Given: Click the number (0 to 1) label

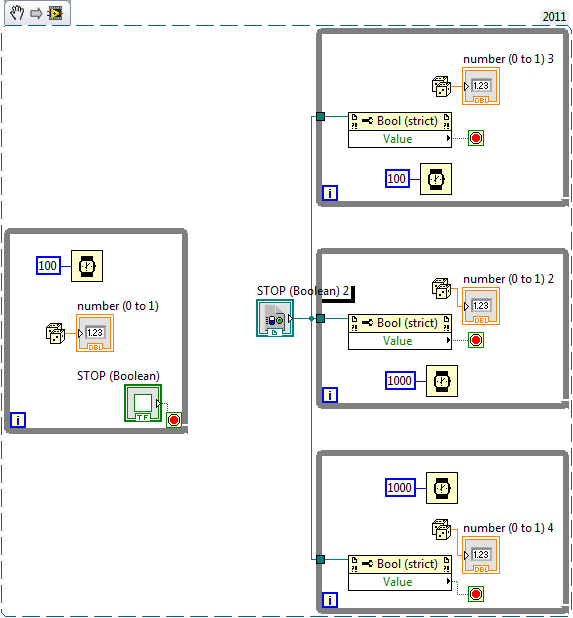Looking at the screenshot, I should point(118,306).
